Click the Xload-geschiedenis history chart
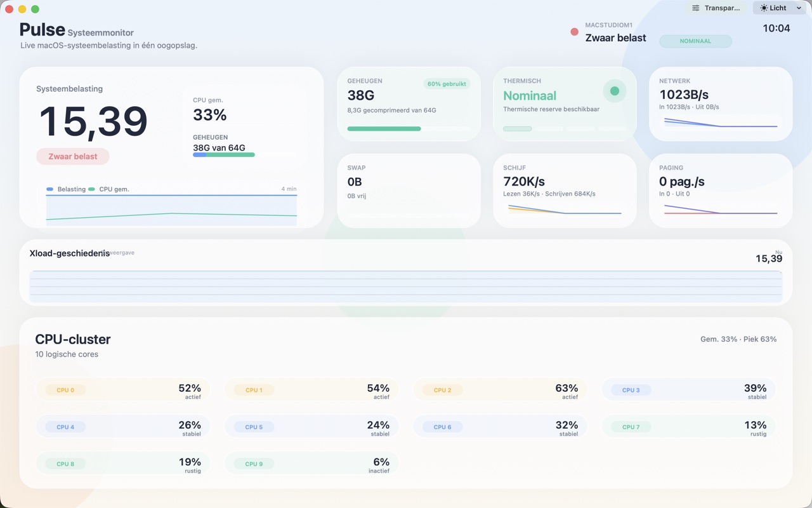The image size is (812, 508). 406,286
